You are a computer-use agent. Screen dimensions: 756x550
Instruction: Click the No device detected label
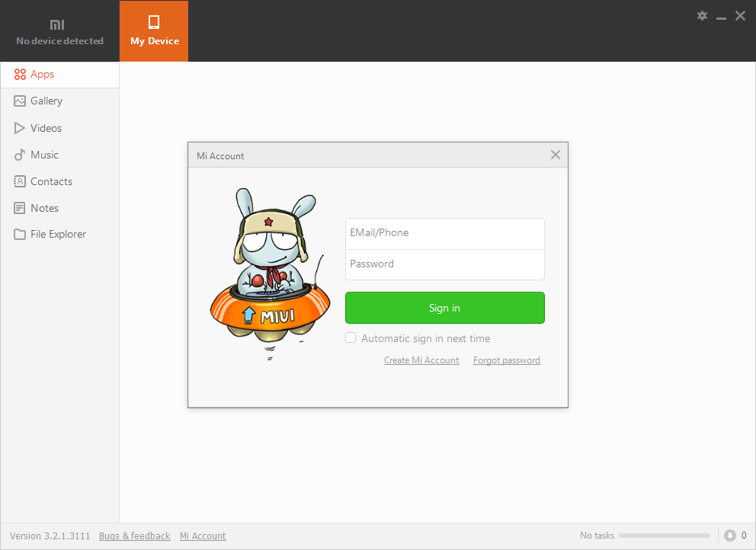click(59, 41)
